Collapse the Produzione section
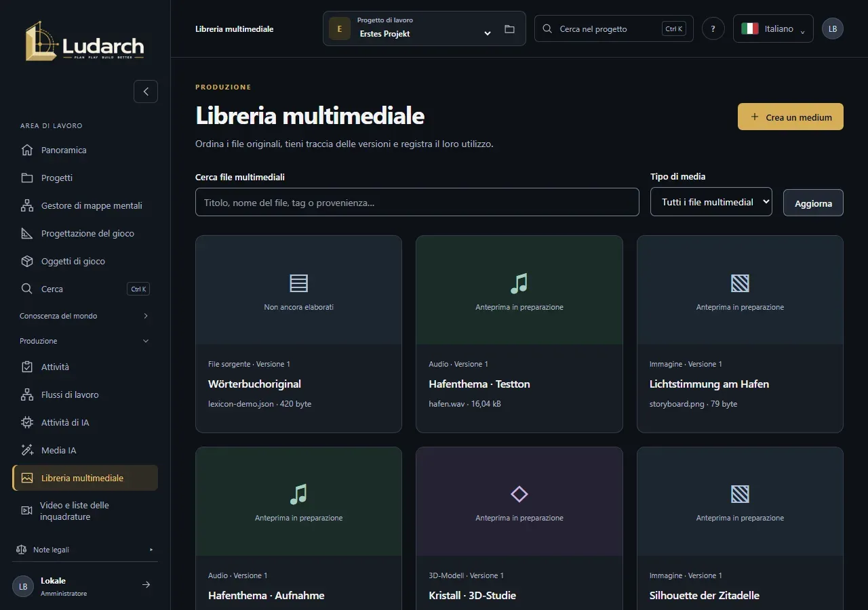 point(85,341)
